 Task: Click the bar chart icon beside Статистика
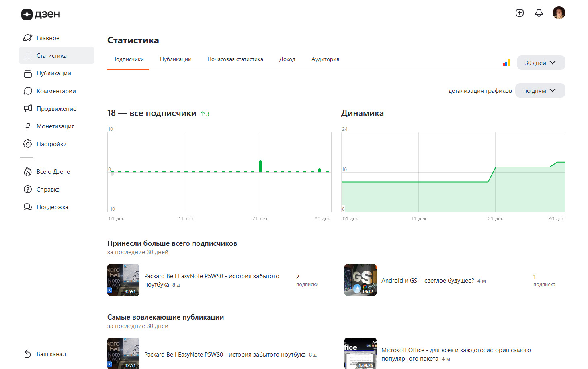pos(28,55)
